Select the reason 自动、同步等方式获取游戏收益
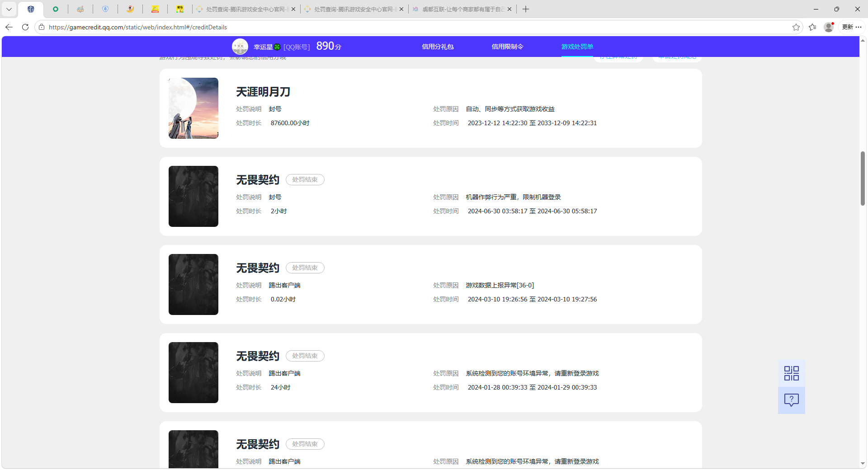The width and height of the screenshot is (868, 470). pos(510,109)
